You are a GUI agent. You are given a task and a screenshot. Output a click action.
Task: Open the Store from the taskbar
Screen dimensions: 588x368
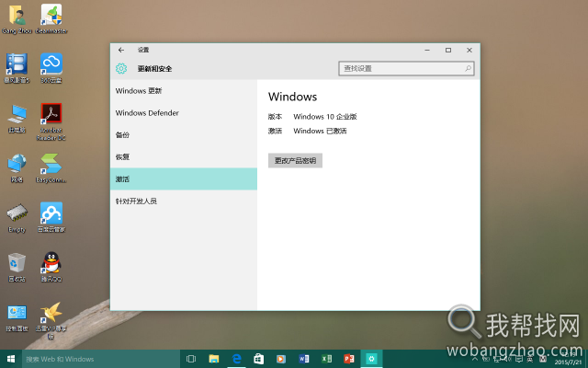(x=259, y=359)
